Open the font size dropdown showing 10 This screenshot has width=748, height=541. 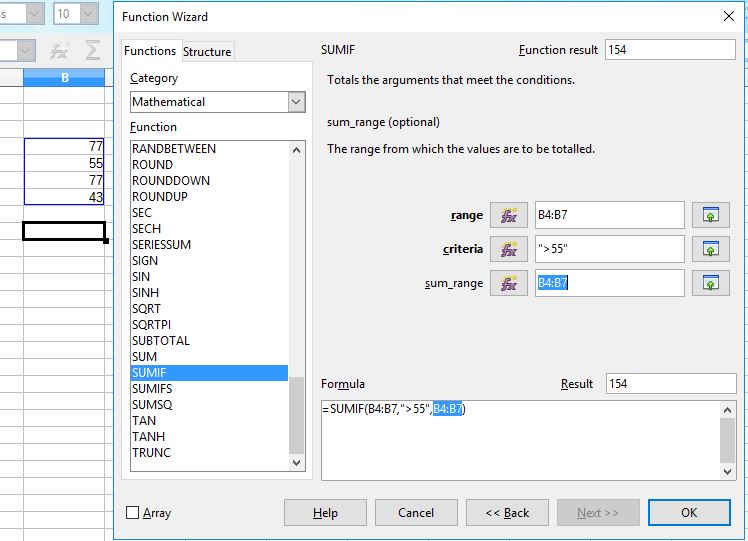click(89, 14)
